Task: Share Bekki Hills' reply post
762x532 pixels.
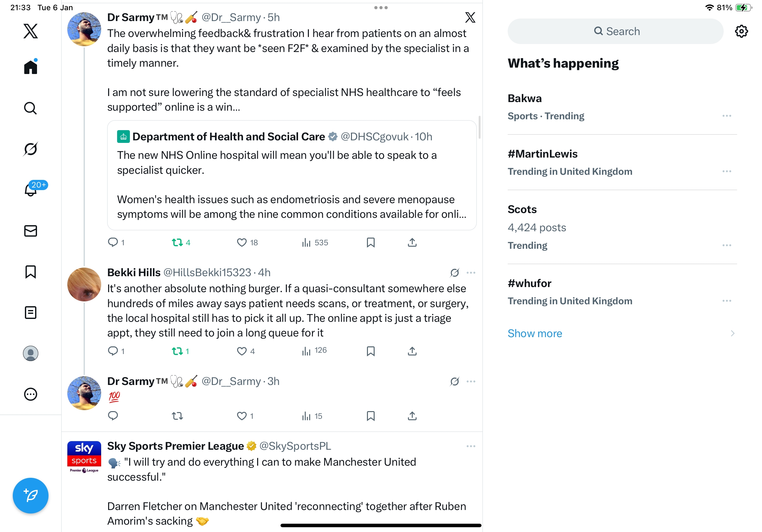Action: tap(412, 351)
